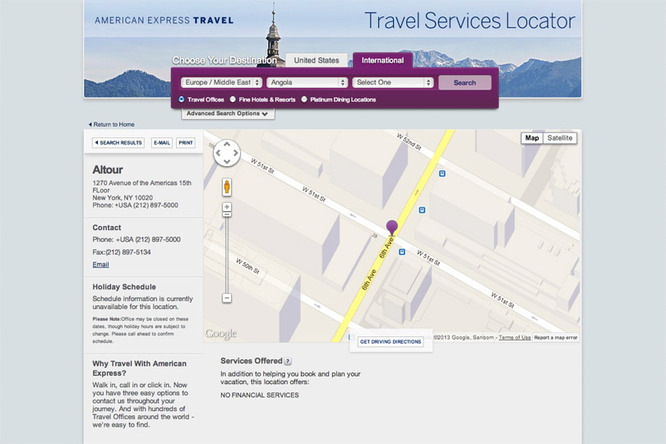Switch map to Satellite view
666x444 pixels.
coord(559,138)
